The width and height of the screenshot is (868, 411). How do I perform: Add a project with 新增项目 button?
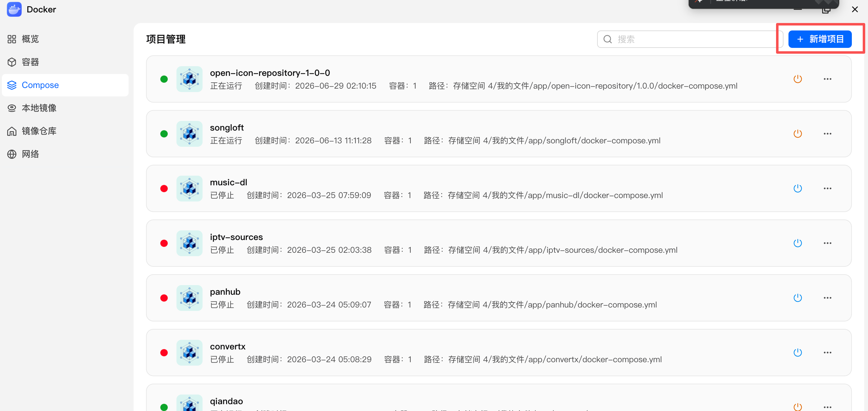[820, 39]
